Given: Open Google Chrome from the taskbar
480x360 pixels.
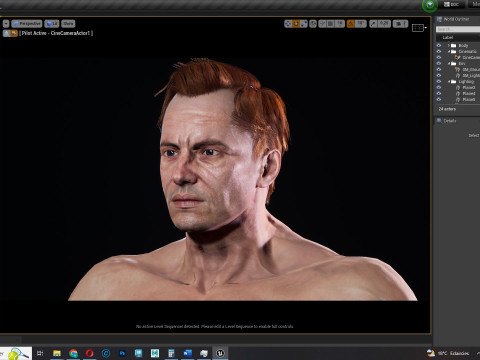Looking at the screenshot, I should tap(73, 353).
